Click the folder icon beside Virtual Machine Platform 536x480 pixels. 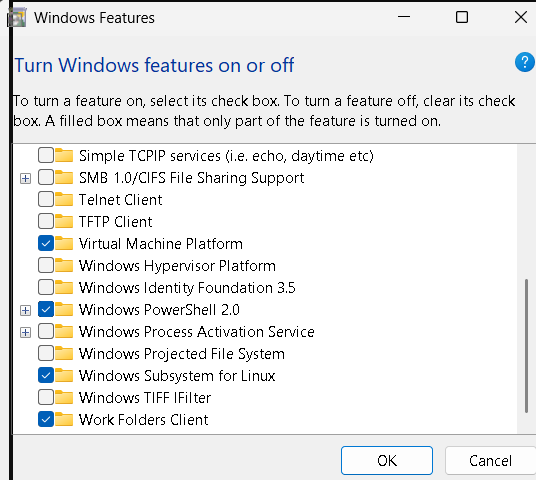pos(64,243)
